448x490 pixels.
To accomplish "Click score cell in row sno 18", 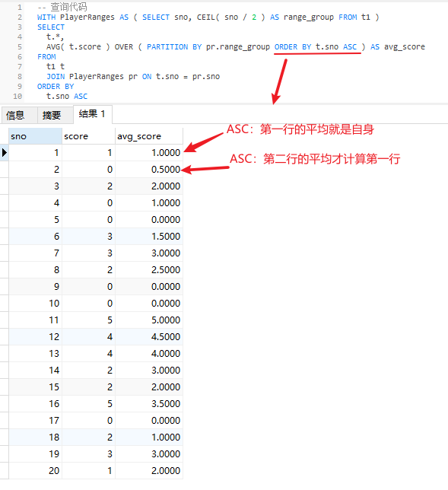I will (x=88, y=437).
